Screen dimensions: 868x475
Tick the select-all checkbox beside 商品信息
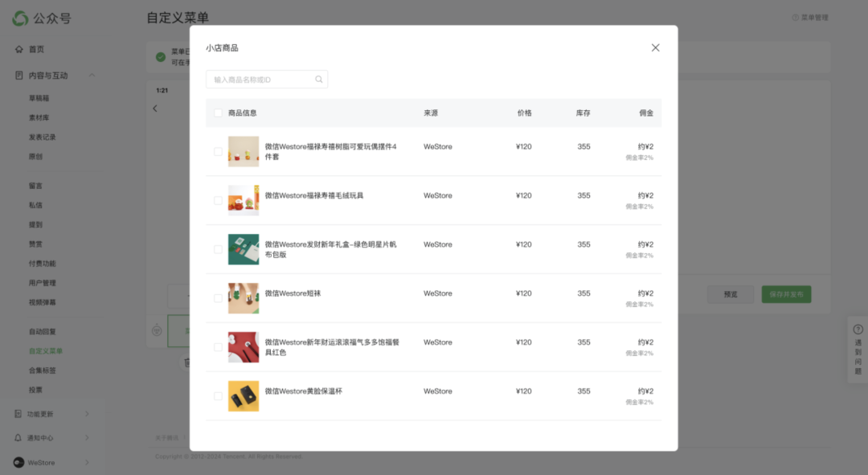coord(218,113)
